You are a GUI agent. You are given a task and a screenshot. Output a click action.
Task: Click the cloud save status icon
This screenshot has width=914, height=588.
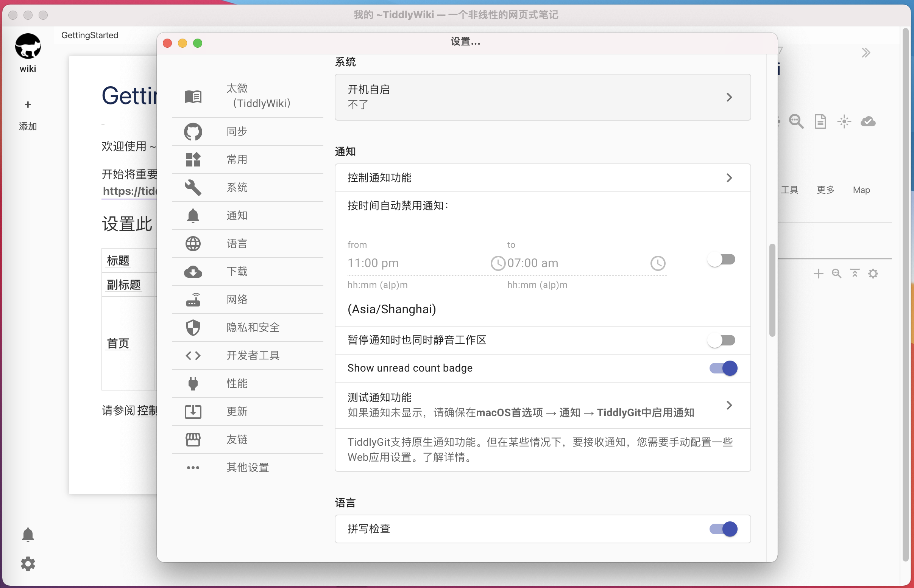pyautogui.click(x=868, y=121)
